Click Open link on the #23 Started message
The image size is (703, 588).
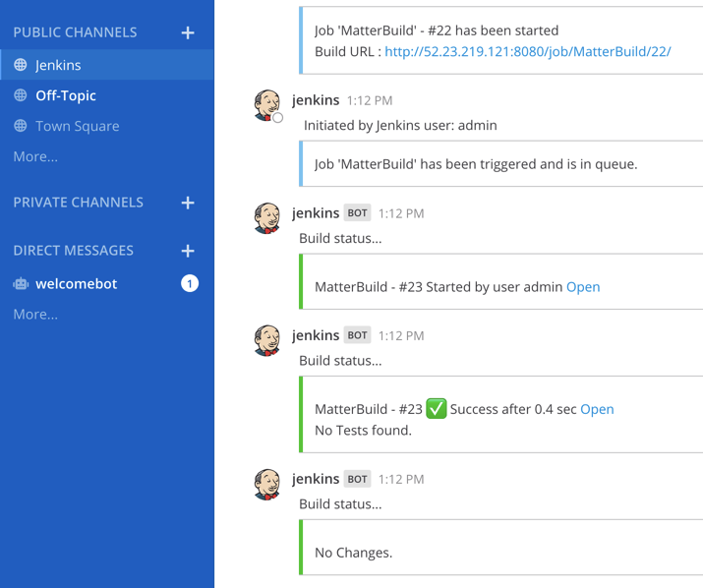(583, 287)
